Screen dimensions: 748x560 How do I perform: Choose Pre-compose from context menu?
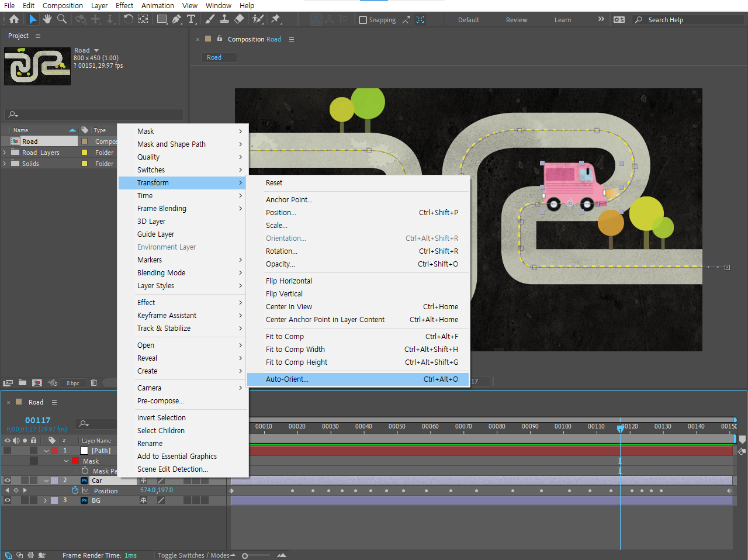point(183,400)
